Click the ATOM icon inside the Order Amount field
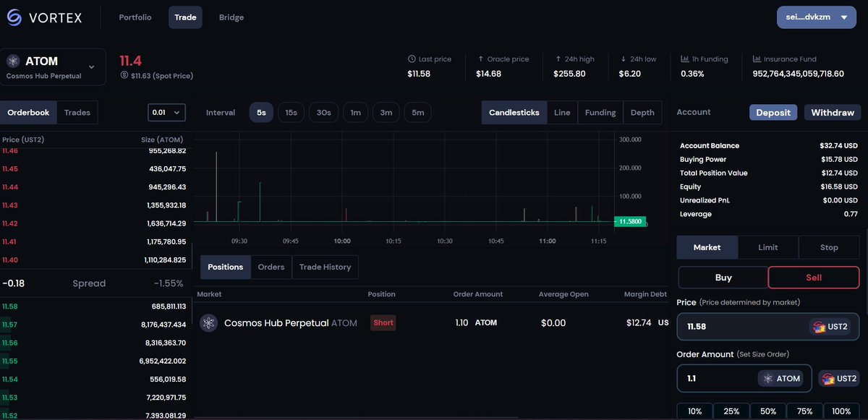This screenshot has width=868, height=420. [x=770, y=378]
